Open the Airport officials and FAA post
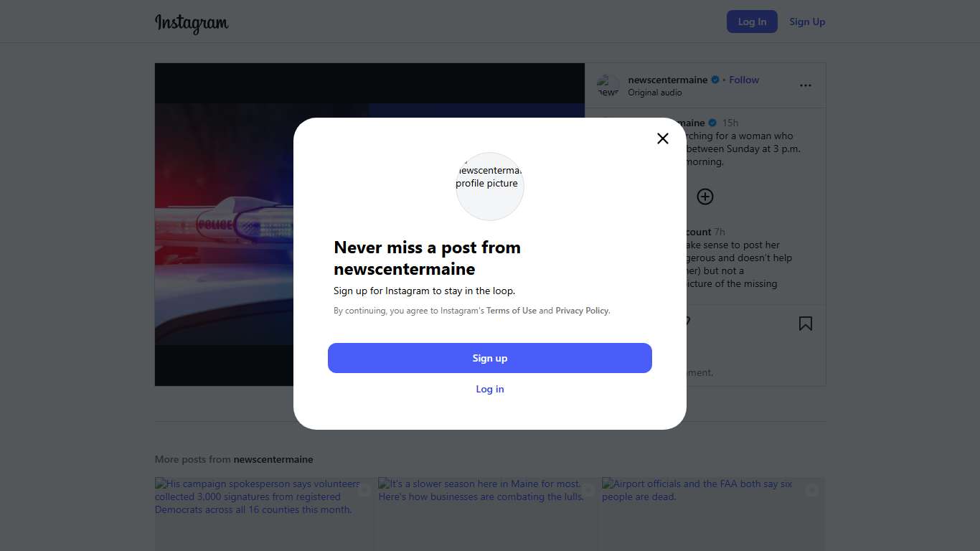 (x=713, y=513)
